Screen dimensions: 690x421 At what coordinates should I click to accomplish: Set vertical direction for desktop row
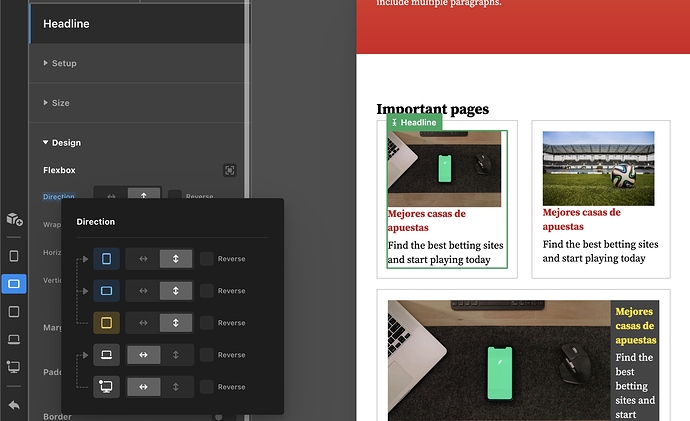[x=176, y=387]
